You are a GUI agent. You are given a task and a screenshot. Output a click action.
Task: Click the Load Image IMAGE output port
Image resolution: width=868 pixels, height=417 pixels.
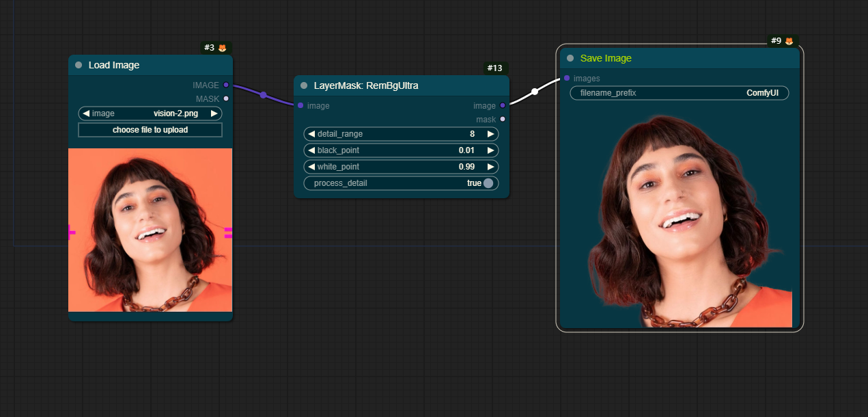point(226,85)
